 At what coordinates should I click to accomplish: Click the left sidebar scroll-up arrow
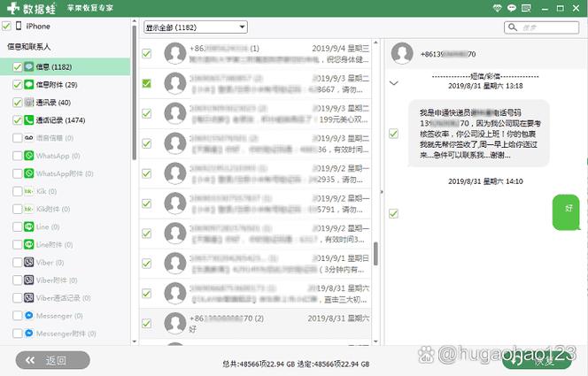pyautogui.click(x=135, y=21)
